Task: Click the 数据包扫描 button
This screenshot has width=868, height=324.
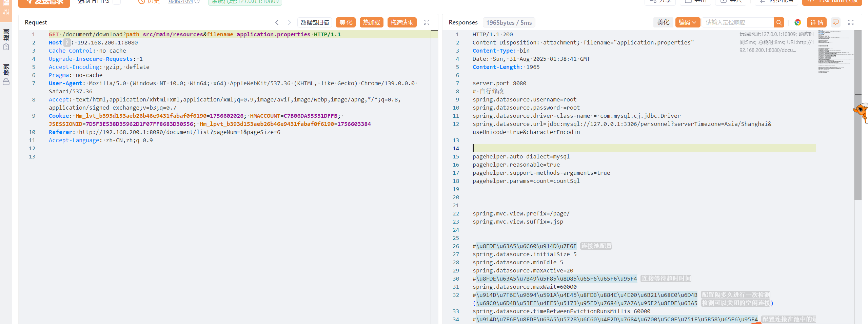Action: pyautogui.click(x=314, y=22)
